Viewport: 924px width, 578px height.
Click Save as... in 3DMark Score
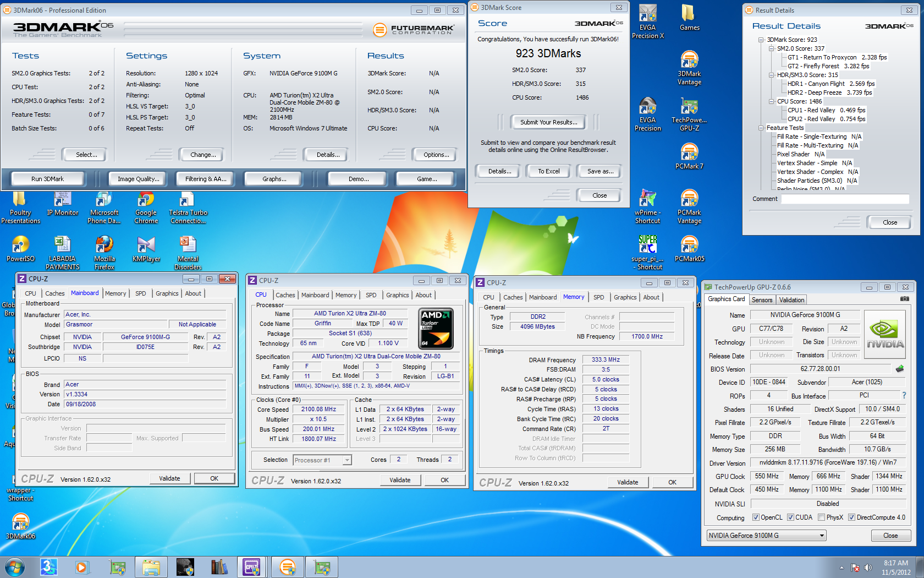(x=600, y=171)
